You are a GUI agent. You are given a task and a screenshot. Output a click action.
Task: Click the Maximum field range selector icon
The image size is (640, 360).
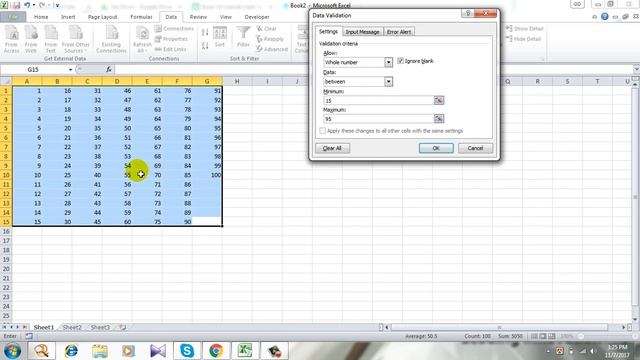coord(439,119)
